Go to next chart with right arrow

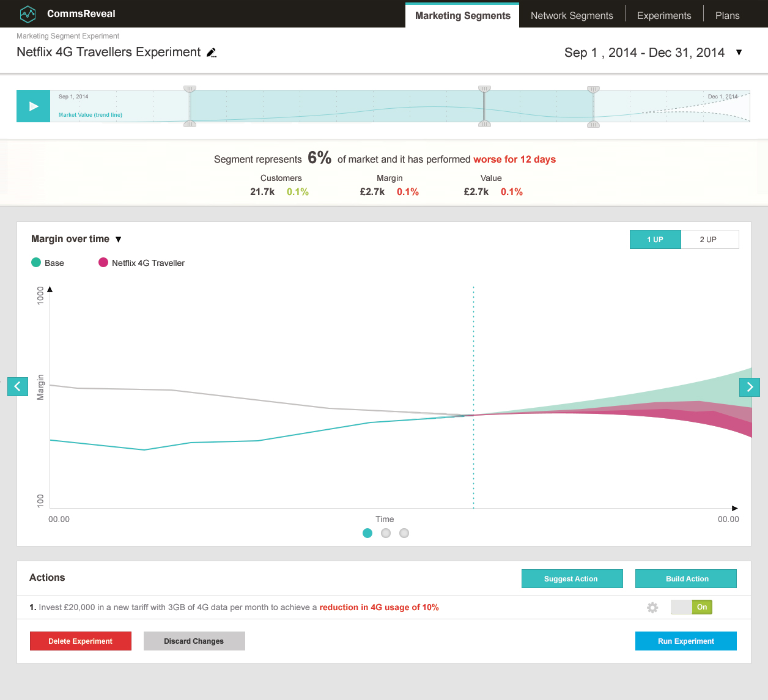(x=750, y=387)
